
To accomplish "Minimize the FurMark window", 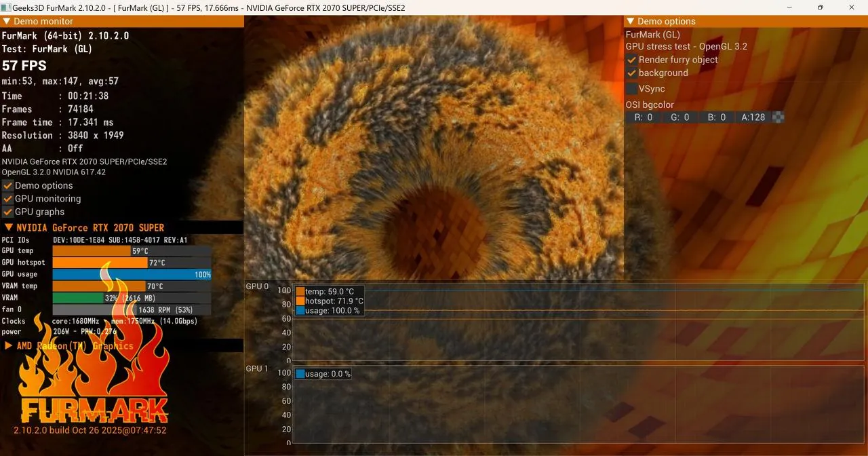I will [789, 7].
